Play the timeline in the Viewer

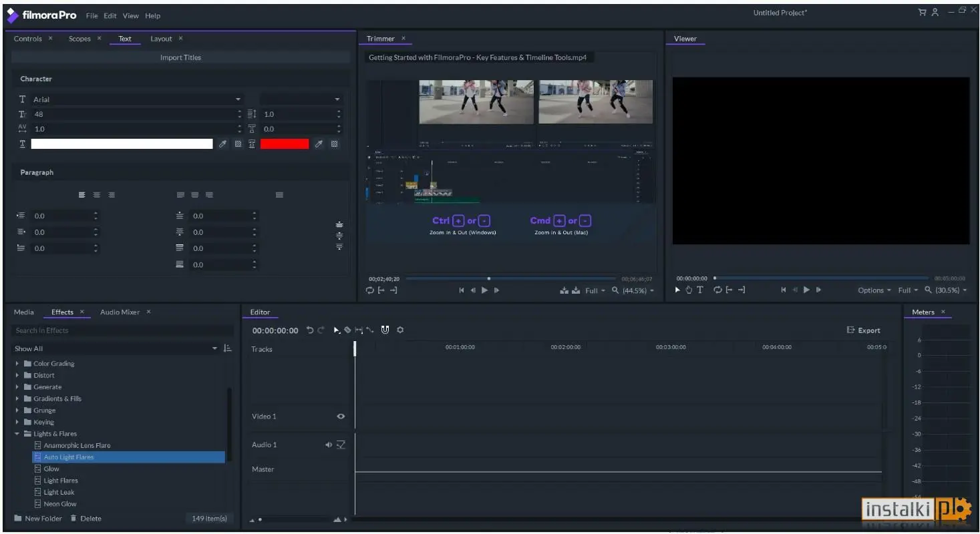[807, 290]
